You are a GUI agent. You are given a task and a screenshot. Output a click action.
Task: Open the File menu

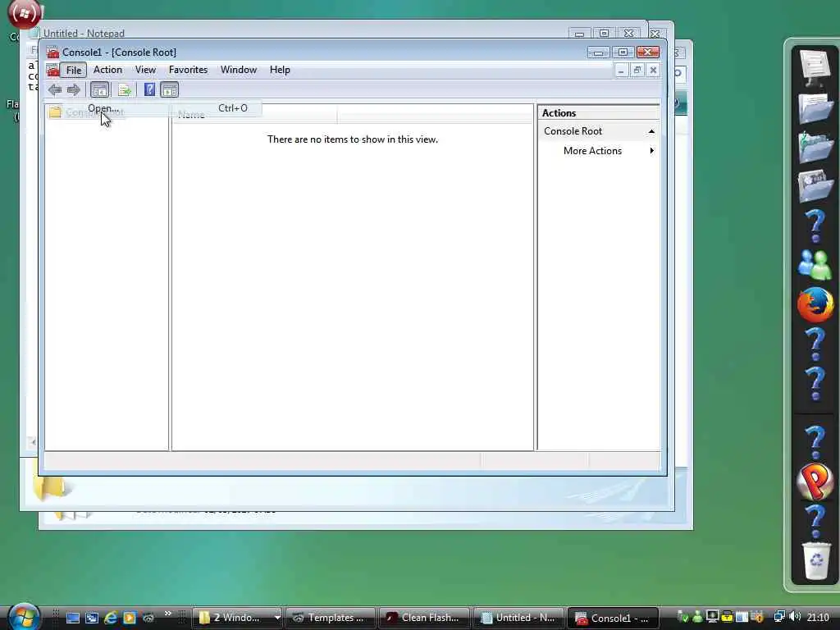point(74,71)
